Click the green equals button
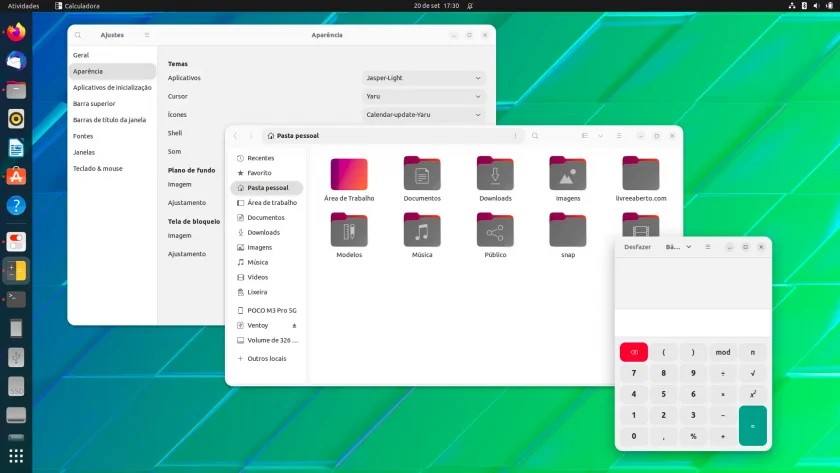Viewport: 840px width, 473px height. tap(753, 426)
